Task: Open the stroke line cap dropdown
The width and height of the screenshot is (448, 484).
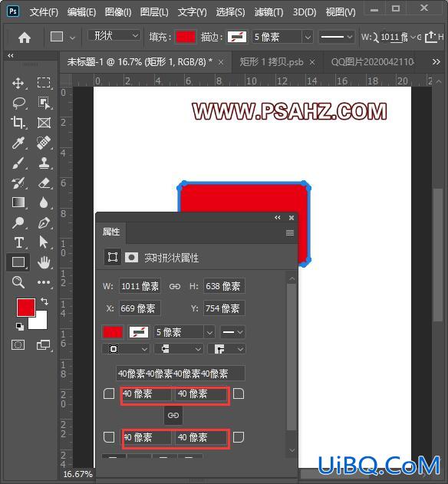Action: tap(179, 349)
